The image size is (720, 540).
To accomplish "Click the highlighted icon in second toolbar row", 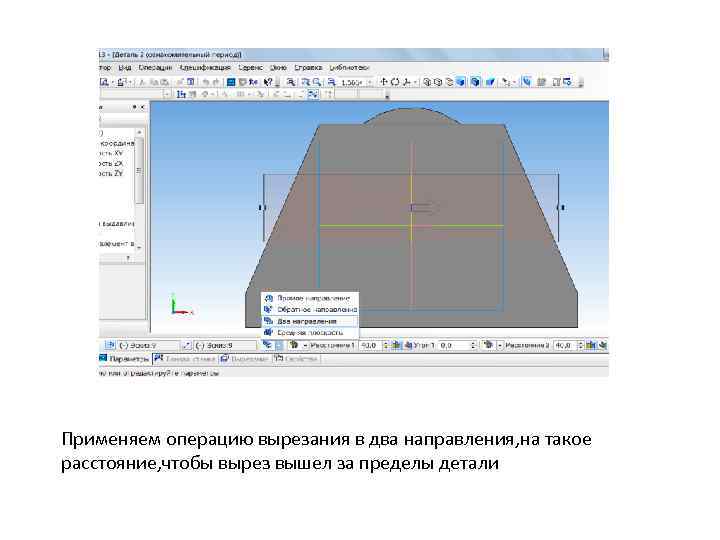I will tap(313, 94).
